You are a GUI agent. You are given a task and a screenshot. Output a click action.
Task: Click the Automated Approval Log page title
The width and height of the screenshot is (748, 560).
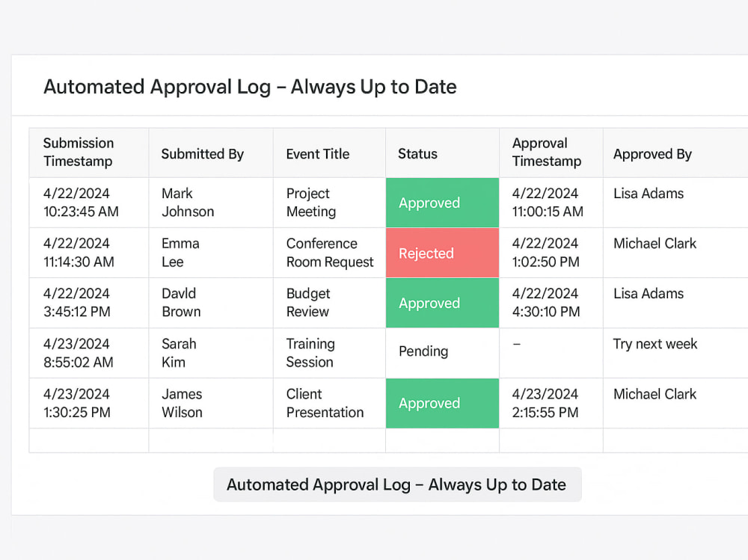[250, 87]
